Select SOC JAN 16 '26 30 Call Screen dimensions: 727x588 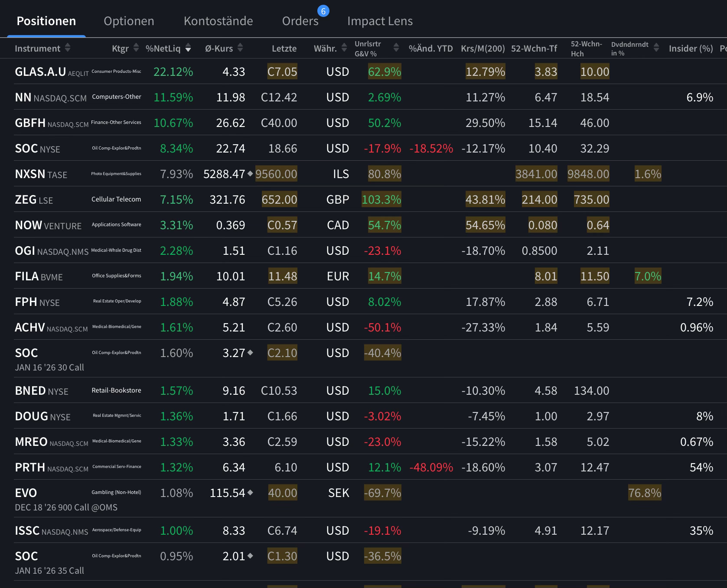[x=49, y=360]
